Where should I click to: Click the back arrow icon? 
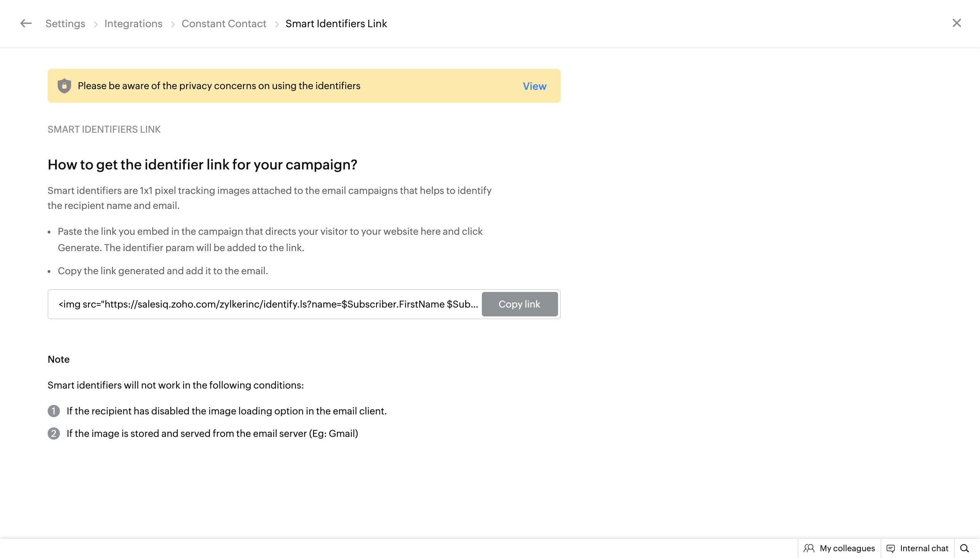tap(26, 23)
